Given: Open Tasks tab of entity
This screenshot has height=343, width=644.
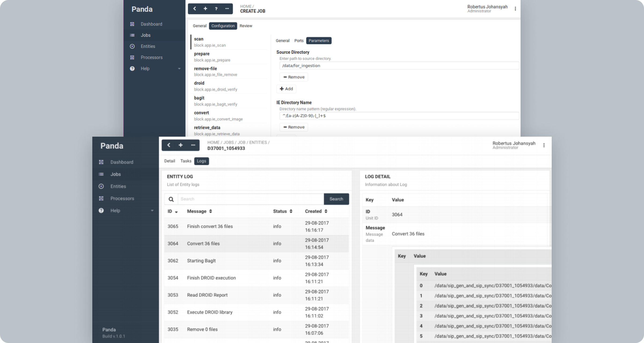Looking at the screenshot, I should (x=186, y=161).
